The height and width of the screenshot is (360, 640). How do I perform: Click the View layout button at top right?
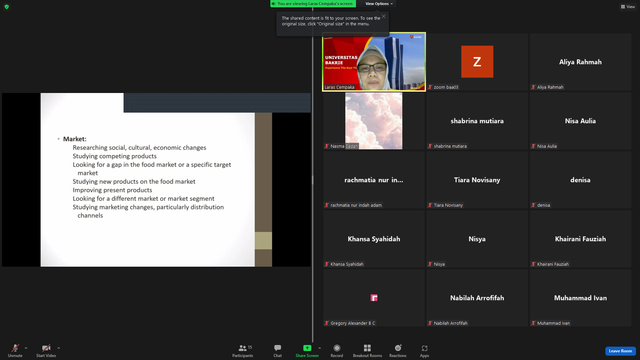628,7
